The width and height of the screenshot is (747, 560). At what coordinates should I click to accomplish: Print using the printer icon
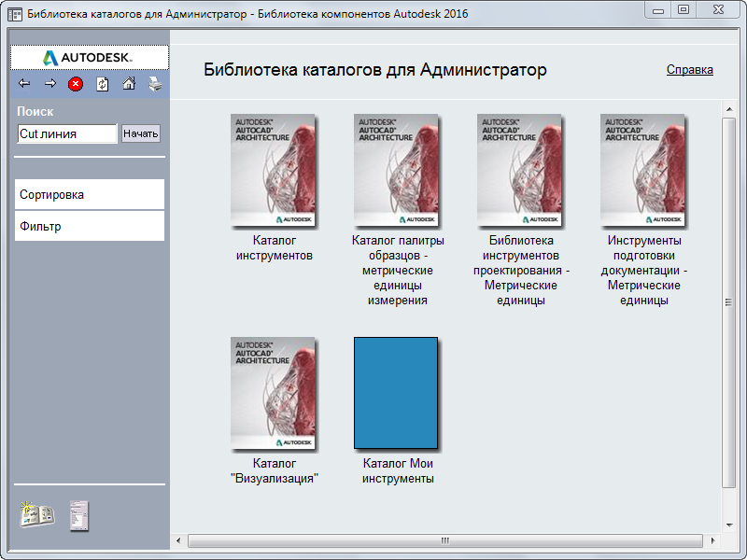pyautogui.click(x=155, y=84)
